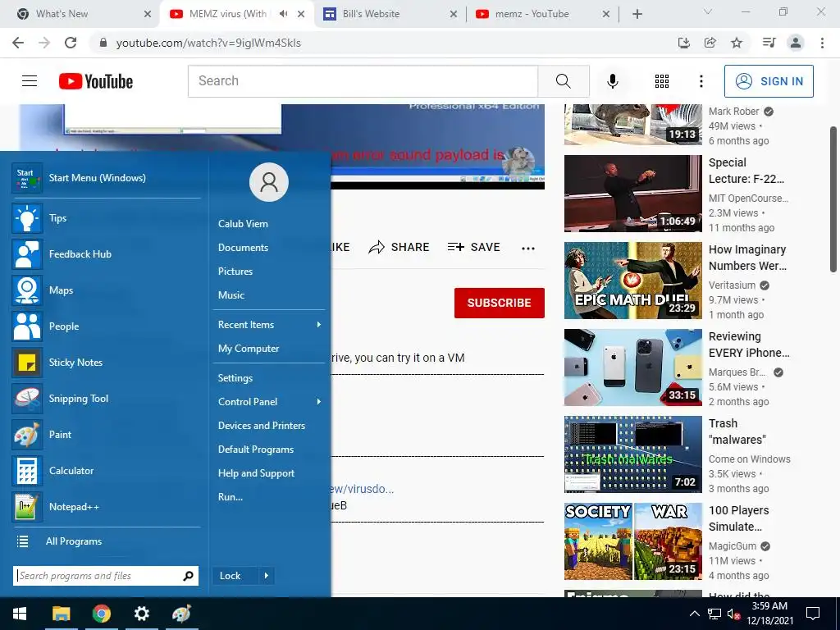Viewport: 840px width, 630px height.
Task: Open Chrome media controls icon
Action: [x=769, y=43]
